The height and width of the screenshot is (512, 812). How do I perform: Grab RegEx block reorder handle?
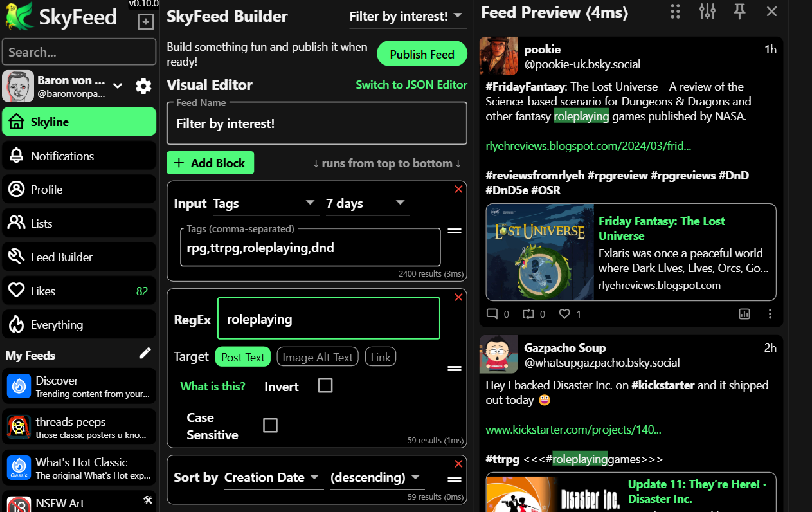455,369
